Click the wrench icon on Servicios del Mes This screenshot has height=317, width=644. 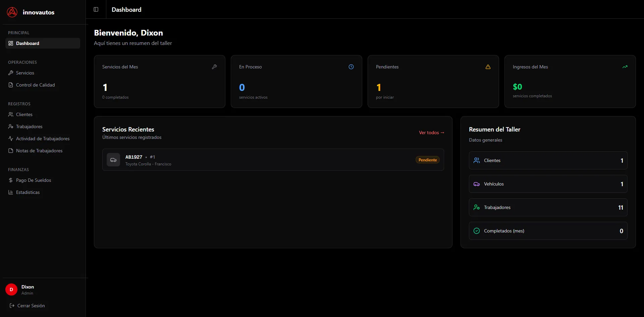tap(214, 67)
